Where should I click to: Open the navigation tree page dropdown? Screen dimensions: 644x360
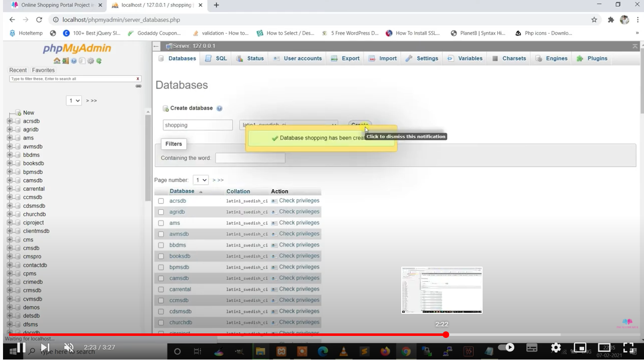coord(74,100)
